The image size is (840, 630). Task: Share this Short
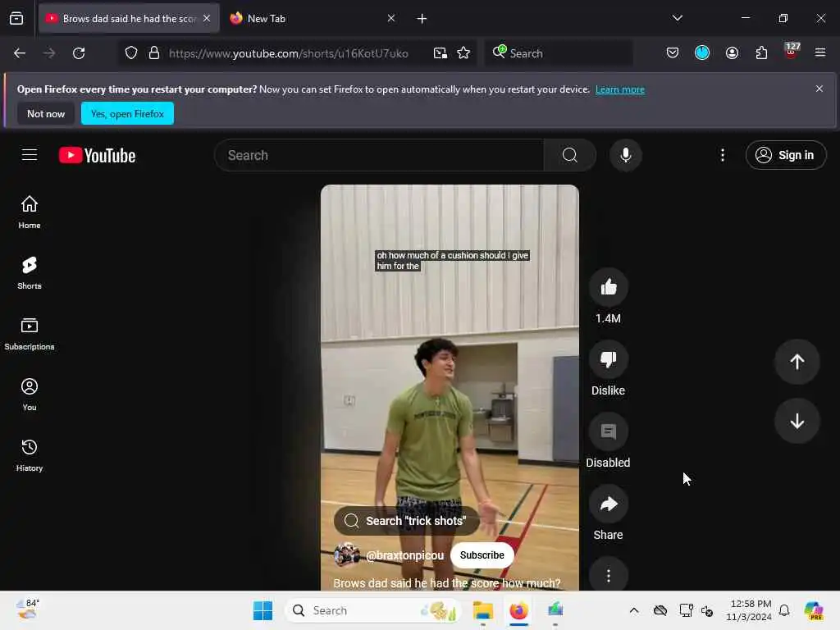click(608, 504)
